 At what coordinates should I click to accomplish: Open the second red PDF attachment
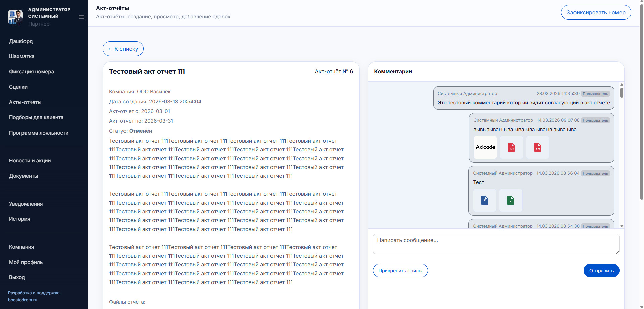(x=537, y=147)
